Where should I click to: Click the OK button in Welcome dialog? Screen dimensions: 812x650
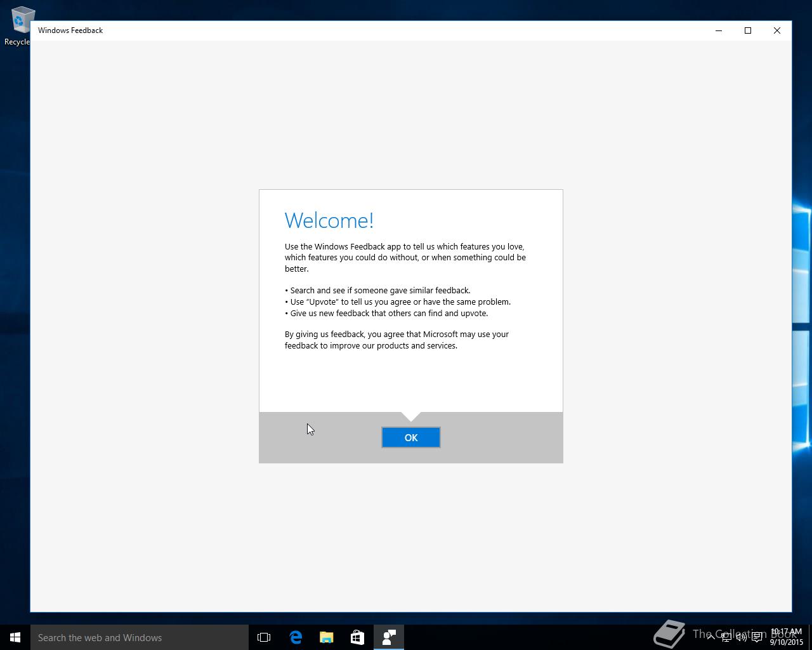coord(411,437)
